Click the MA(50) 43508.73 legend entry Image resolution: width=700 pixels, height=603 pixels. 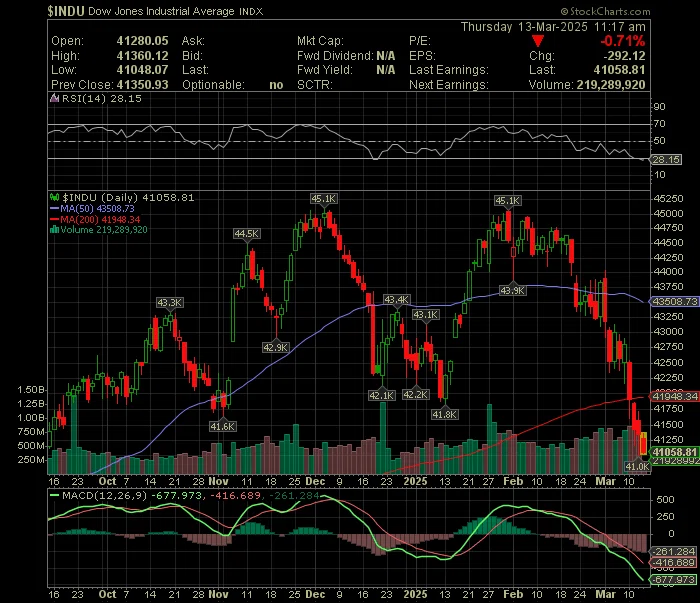click(x=92, y=208)
